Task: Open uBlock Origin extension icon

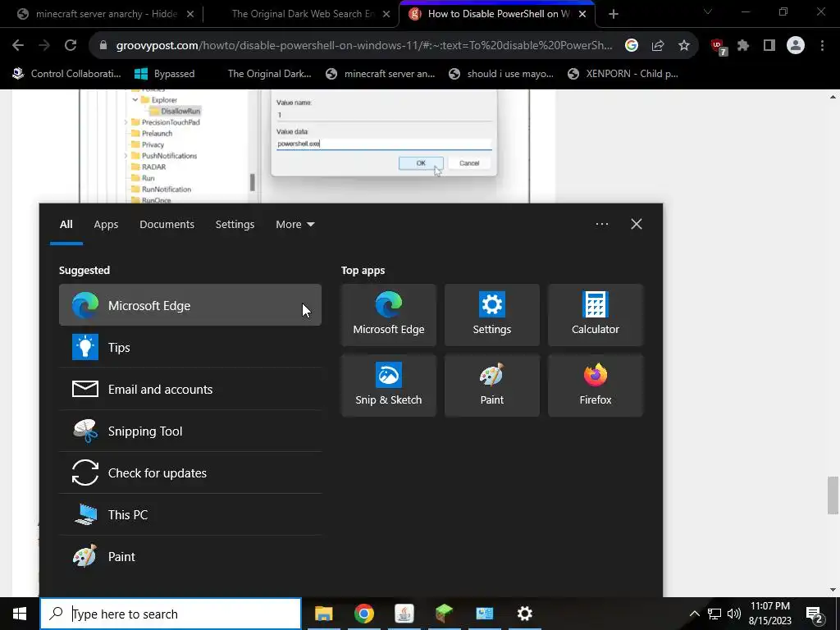Action: pos(719,47)
